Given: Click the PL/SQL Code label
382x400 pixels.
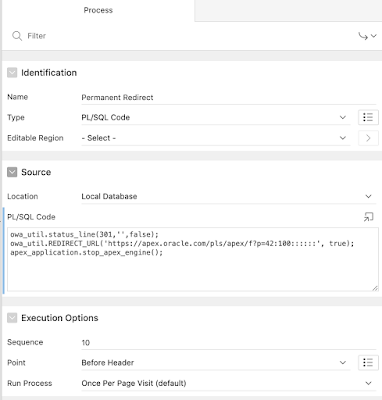Looking at the screenshot, I should coord(31,217).
